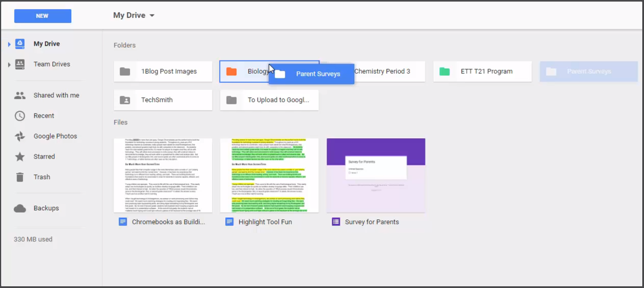Click the faded Parent Surveys folder tile
The width and height of the screenshot is (644, 288).
click(x=589, y=71)
